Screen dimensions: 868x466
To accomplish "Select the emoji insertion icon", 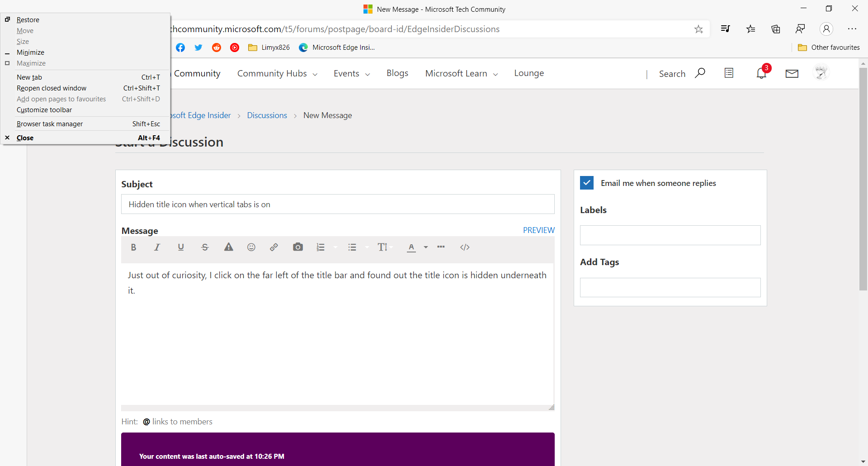I will click(251, 247).
